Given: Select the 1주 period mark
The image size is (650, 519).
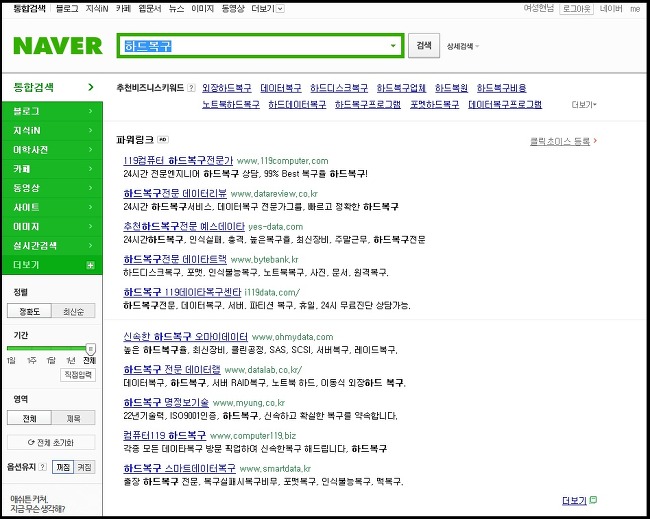Looking at the screenshot, I should (32, 360).
